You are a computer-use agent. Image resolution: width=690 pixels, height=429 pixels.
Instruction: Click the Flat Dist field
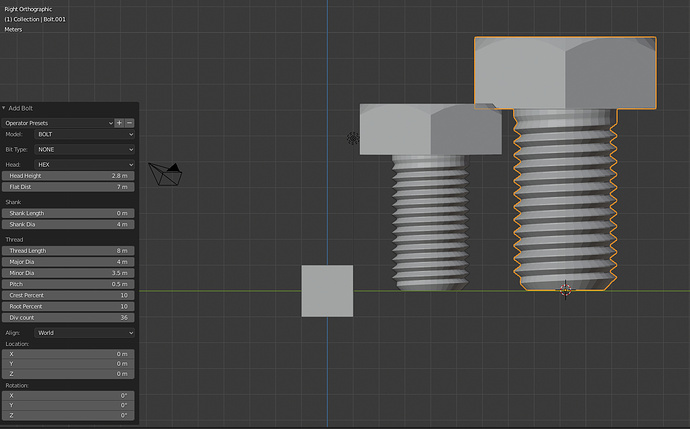68,187
